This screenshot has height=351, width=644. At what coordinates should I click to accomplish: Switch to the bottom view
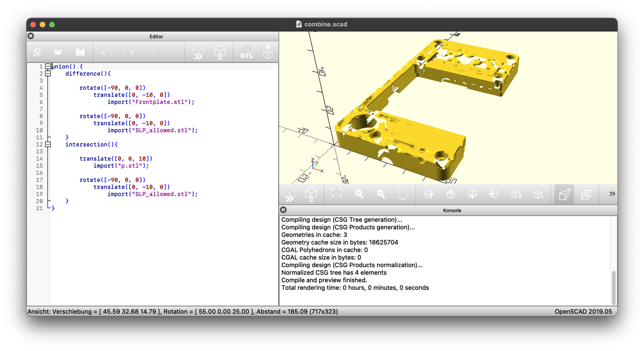tap(472, 194)
